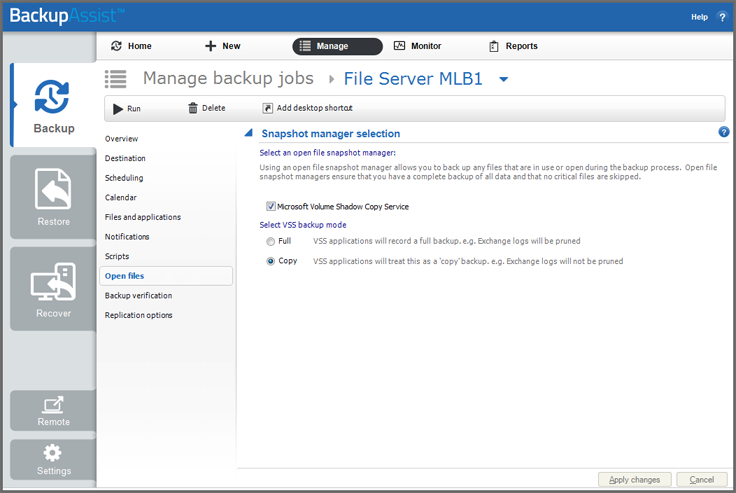Screen dimensions: 736x493
Task: Open the Remote section in sidebar
Action: [x=54, y=411]
